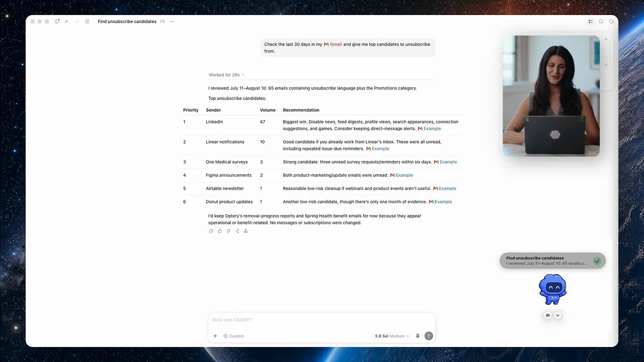The width and height of the screenshot is (644, 362).
Task: Select the 'Recommendation' column header
Action: [x=301, y=110]
